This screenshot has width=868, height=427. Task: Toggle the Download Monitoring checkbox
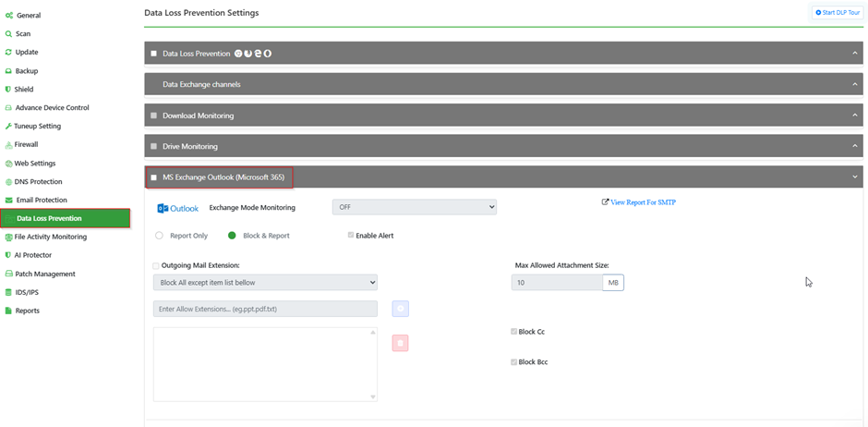coord(154,116)
